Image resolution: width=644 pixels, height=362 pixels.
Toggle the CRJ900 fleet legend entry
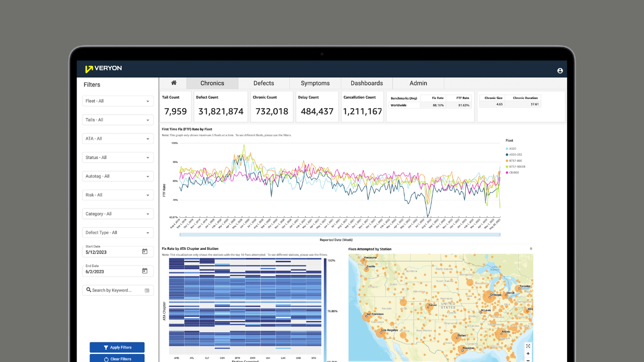(513, 172)
